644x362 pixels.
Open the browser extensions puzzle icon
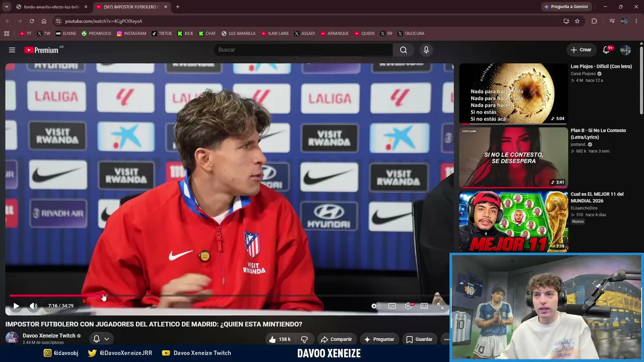pos(594,21)
